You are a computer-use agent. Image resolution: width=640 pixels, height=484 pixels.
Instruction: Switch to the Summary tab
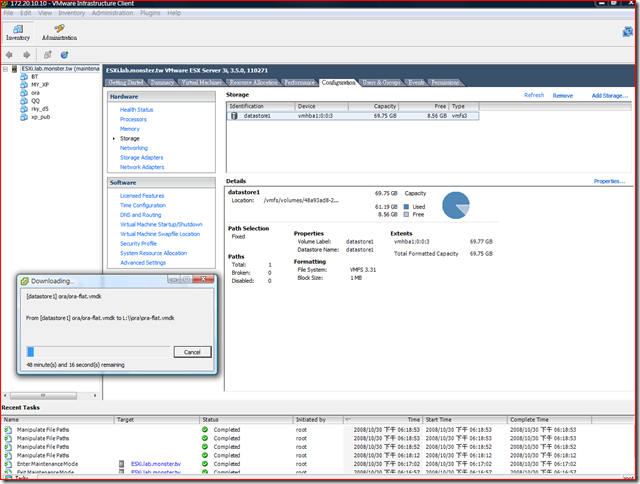click(x=162, y=82)
